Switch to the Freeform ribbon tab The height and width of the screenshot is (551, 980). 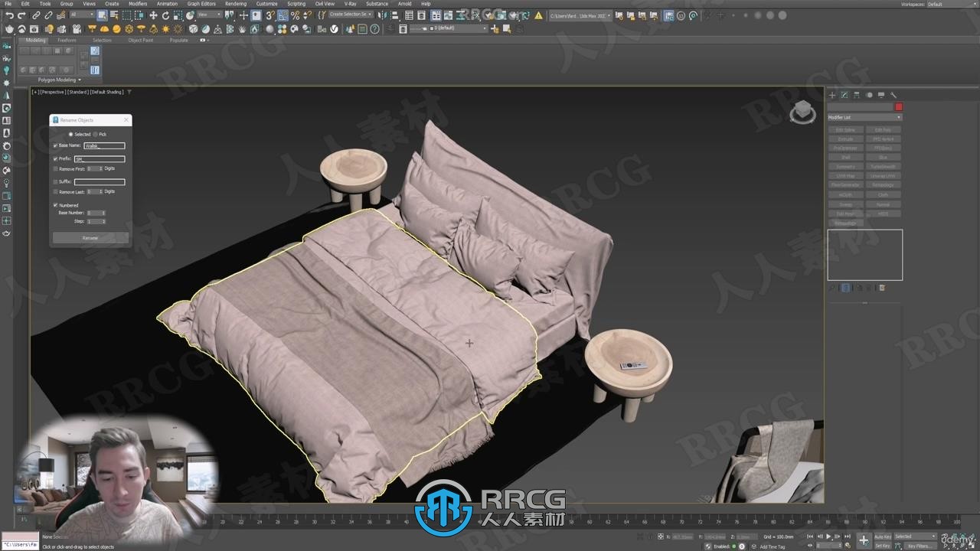pyautogui.click(x=67, y=40)
